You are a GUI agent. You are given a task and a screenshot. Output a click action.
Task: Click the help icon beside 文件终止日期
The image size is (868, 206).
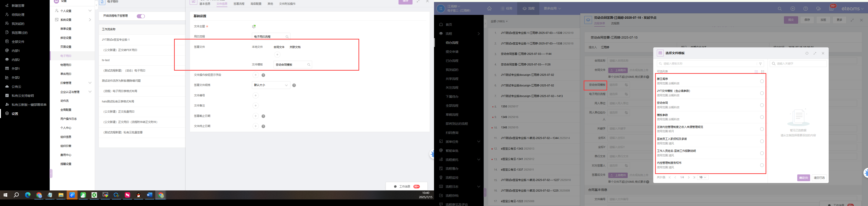click(x=263, y=127)
